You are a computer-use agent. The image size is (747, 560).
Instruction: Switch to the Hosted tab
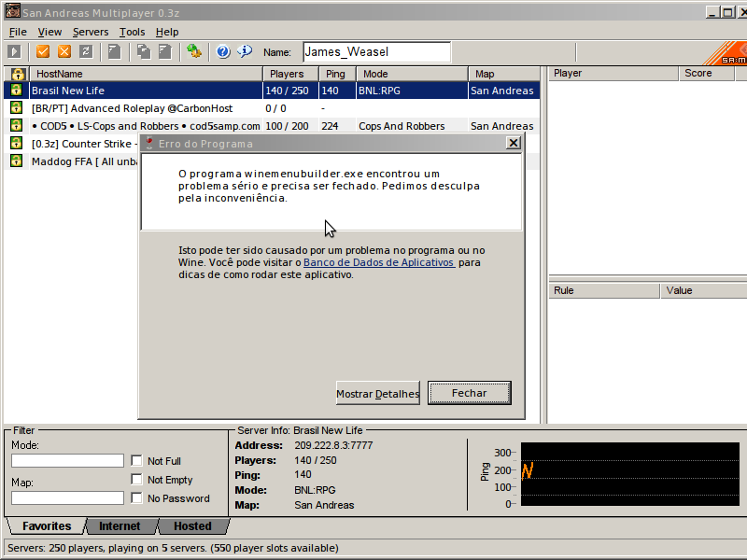[x=192, y=526]
